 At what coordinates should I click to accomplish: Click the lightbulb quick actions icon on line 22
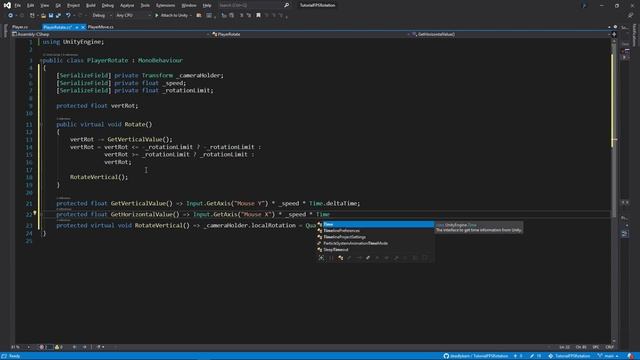pyautogui.click(x=35, y=213)
